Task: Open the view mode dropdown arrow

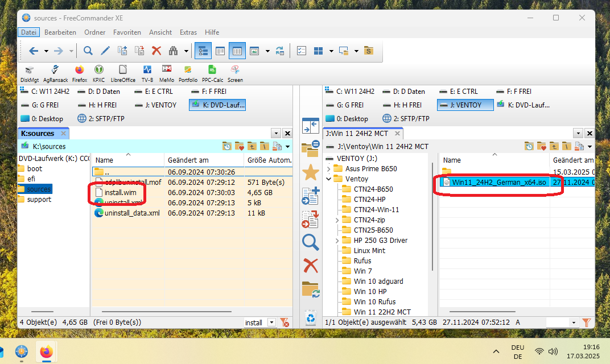Action: click(267, 51)
